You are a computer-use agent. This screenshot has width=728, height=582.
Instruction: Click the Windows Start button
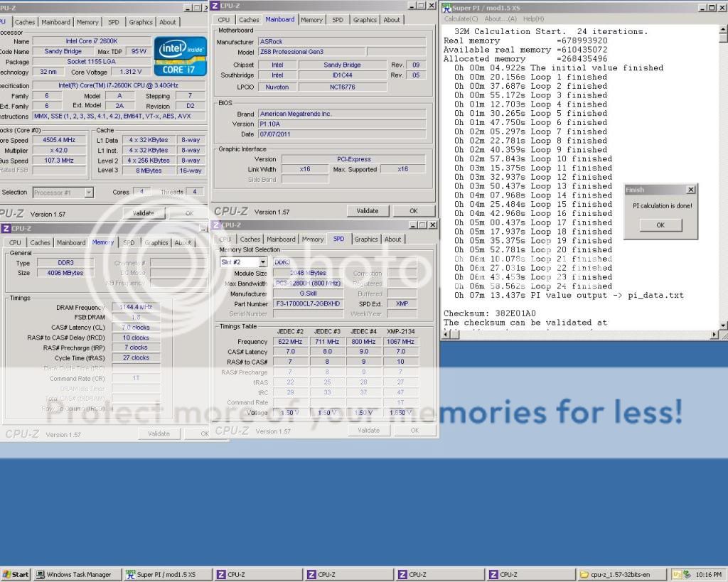16,575
